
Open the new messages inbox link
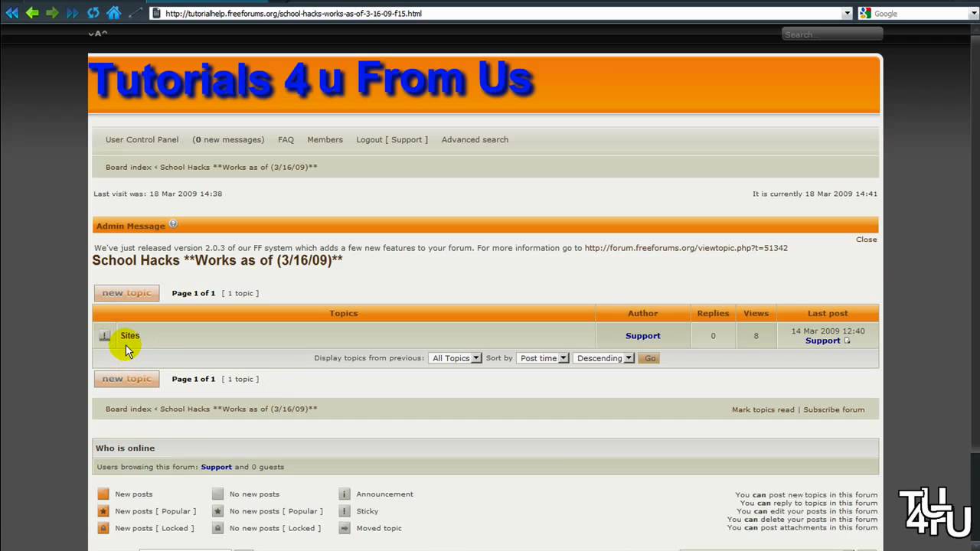[x=228, y=139]
